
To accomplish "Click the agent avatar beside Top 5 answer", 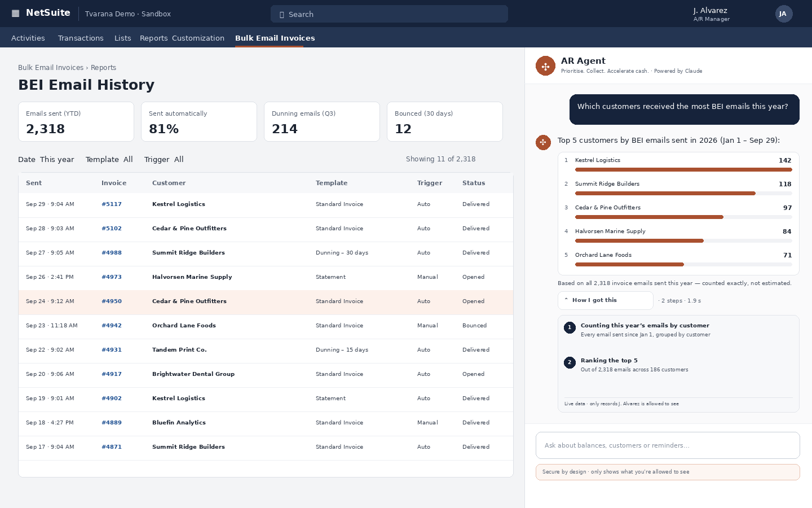I will [543, 142].
